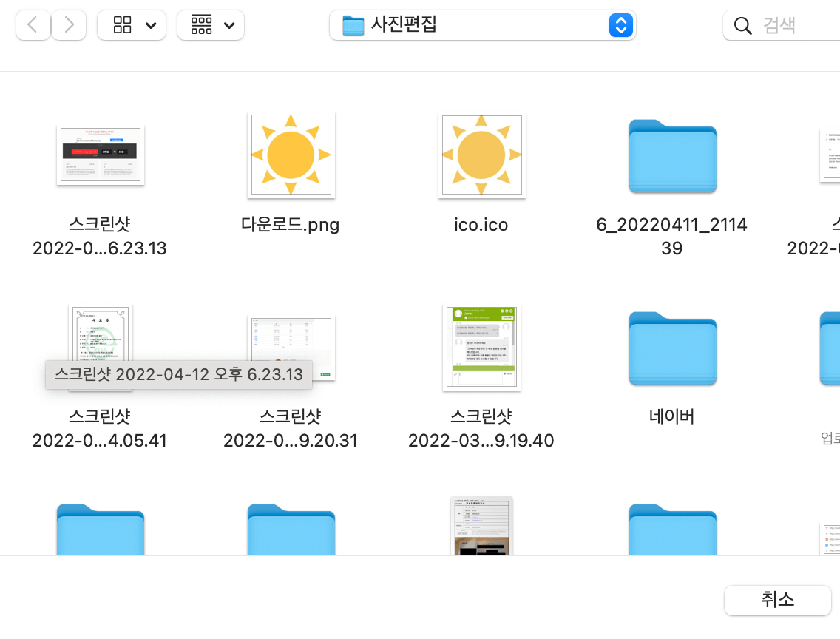Open the 사진편집 folder path dropdown
Screen dimensions: 840x639
pyautogui.click(x=621, y=24)
